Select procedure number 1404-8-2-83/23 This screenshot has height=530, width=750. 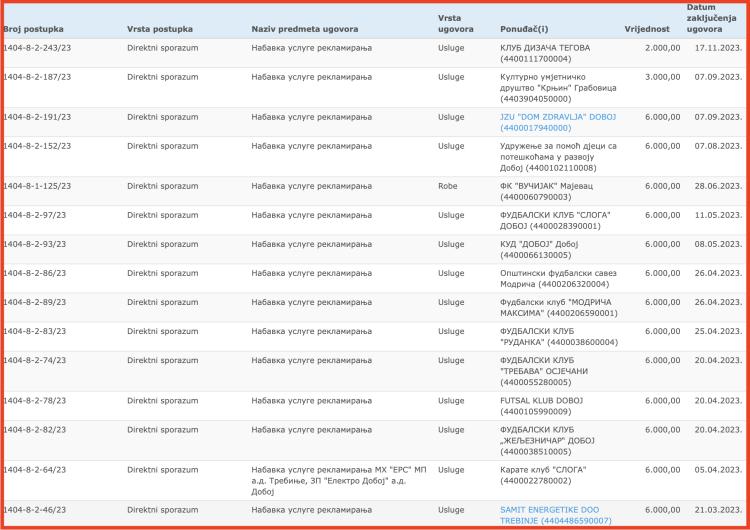point(34,331)
